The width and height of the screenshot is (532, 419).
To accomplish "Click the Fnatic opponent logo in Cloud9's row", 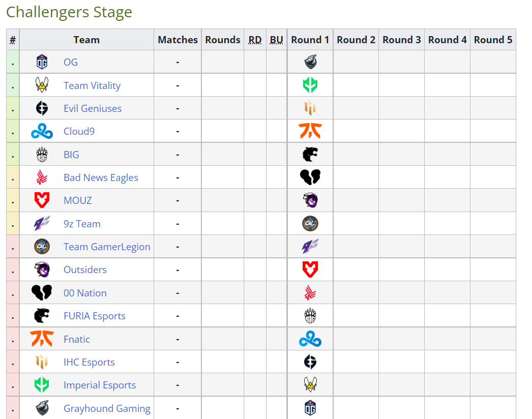I will (x=310, y=131).
